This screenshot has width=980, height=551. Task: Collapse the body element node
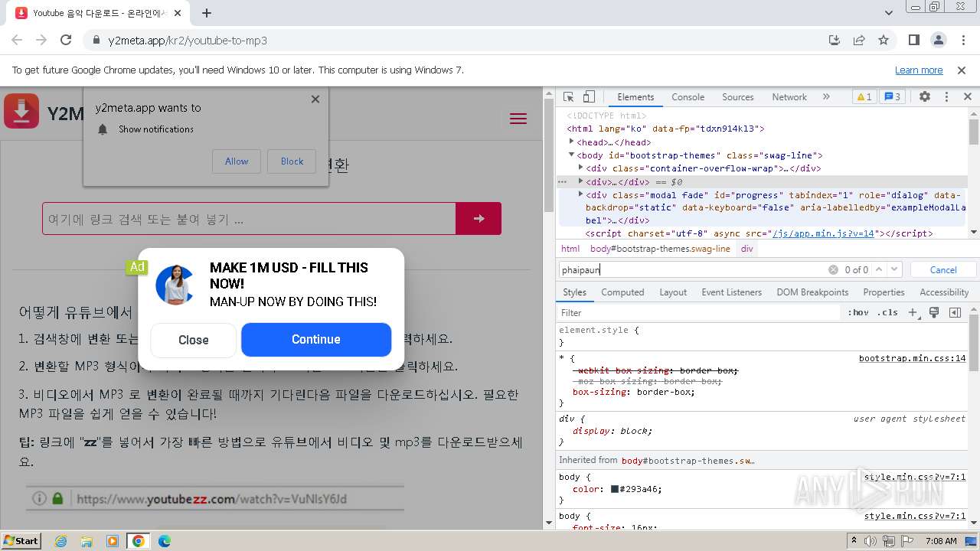(x=572, y=155)
